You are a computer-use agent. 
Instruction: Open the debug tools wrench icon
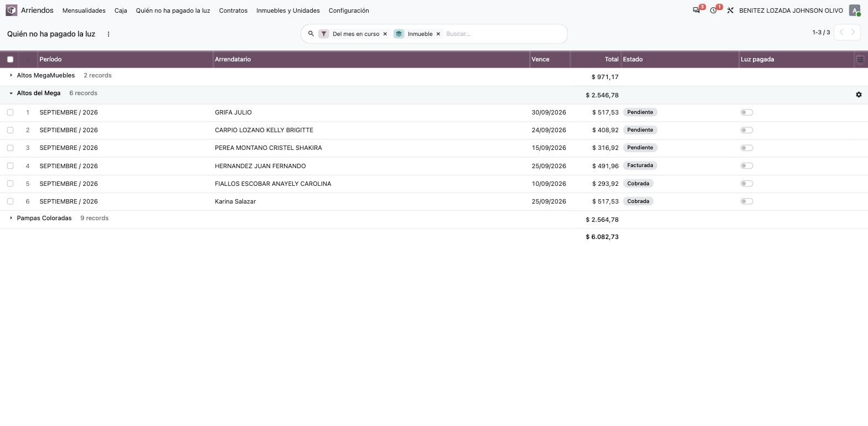coord(730,11)
